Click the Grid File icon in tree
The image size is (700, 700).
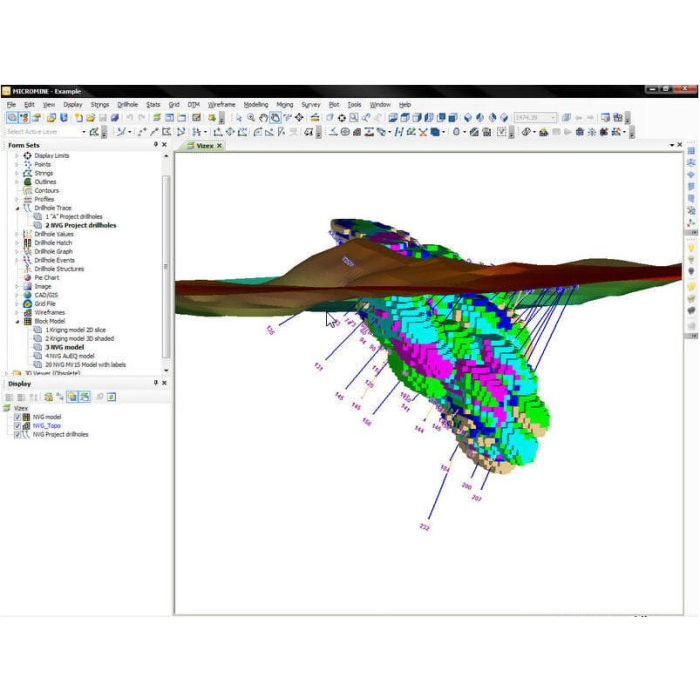[x=27, y=303]
